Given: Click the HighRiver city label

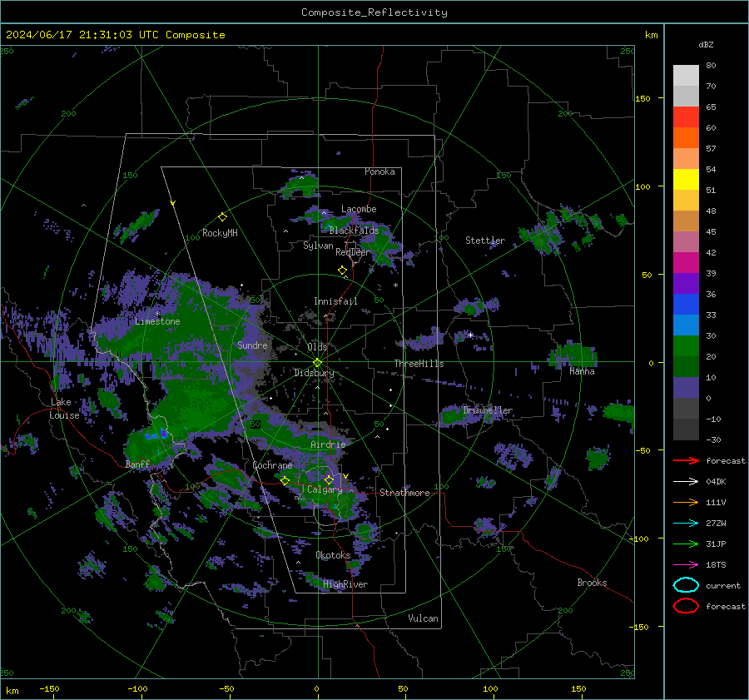Looking at the screenshot, I should pos(345,584).
